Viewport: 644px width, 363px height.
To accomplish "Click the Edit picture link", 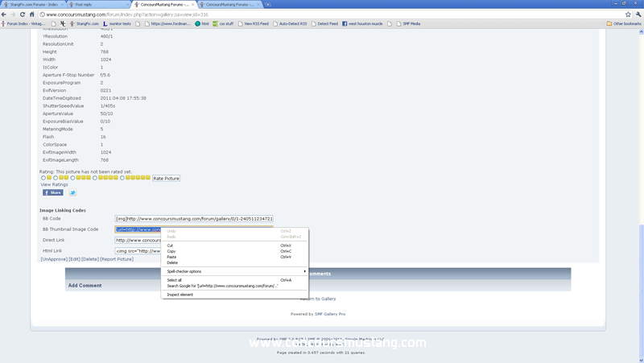I will [74, 259].
